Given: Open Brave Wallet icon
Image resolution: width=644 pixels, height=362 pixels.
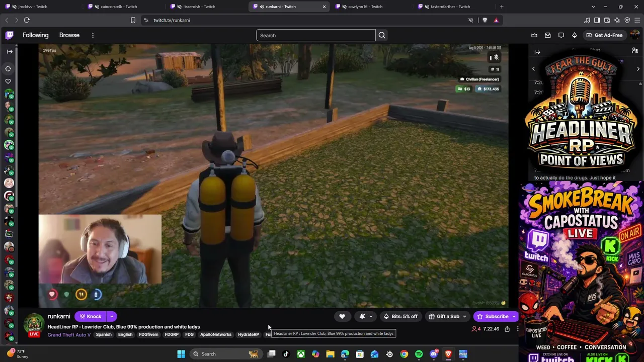Looking at the screenshot, I should coord(607,20).
